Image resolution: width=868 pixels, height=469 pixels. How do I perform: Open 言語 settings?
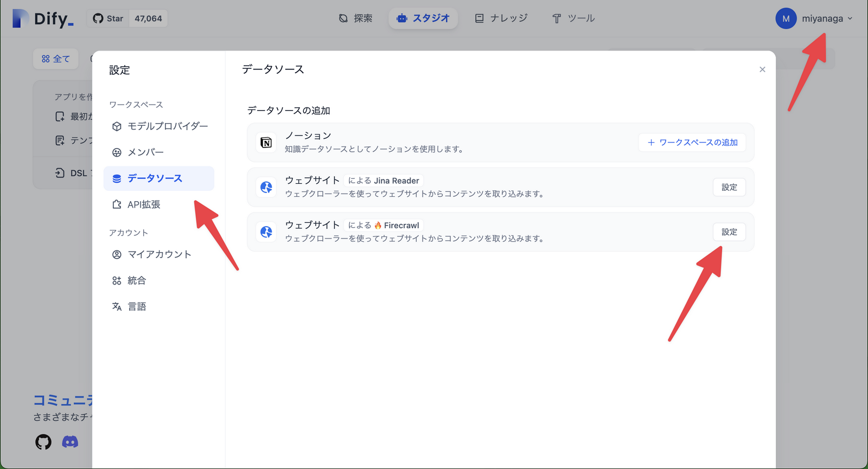[x=159, y=306]
